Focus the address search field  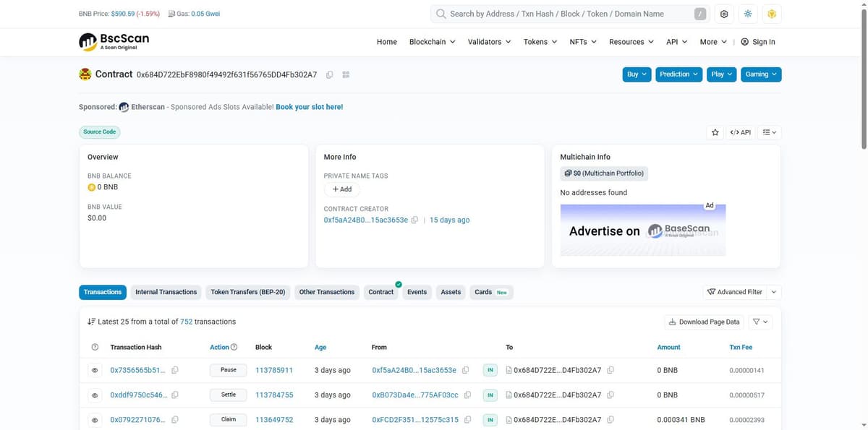[x=570, y=14]
